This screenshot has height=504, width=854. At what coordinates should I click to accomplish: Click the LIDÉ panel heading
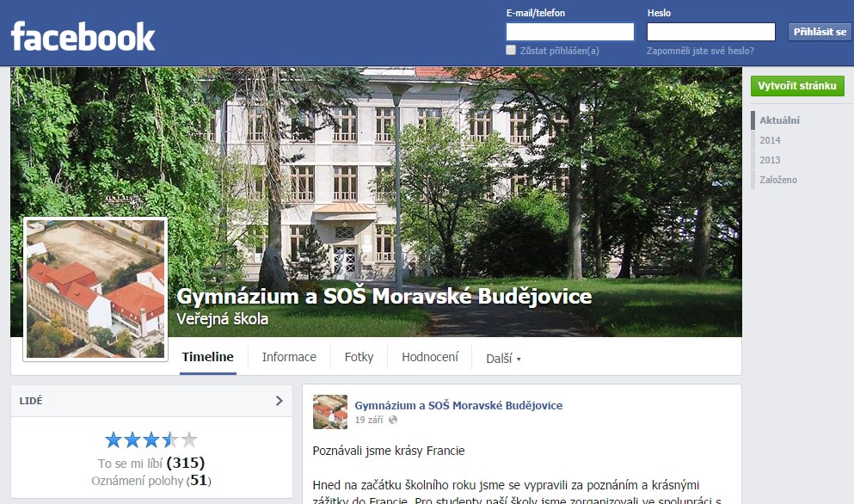point(31,401)
